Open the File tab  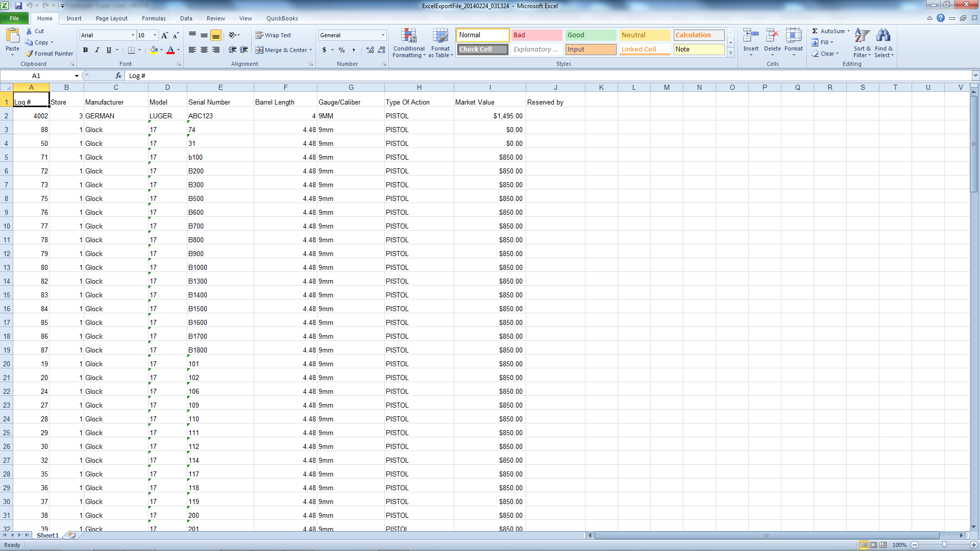pyautogui.click(x=14, y=18)
